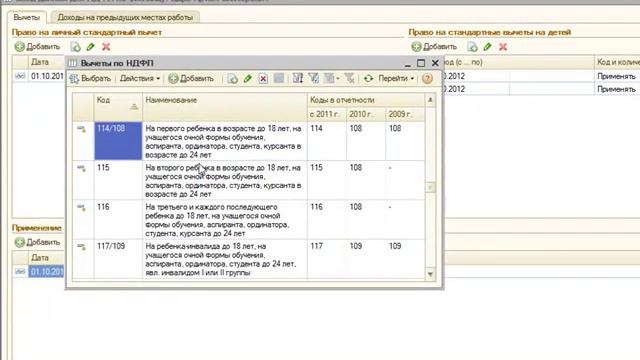Click the row icon for code 114/108
The image size is (640, 360).
tap(82, 129)
